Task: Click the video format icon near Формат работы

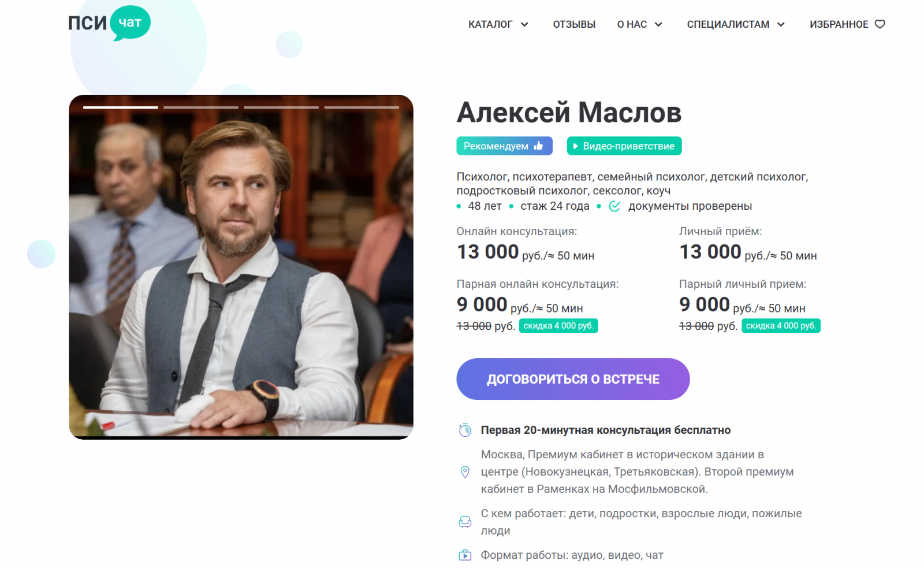Action: pos(465,555)
